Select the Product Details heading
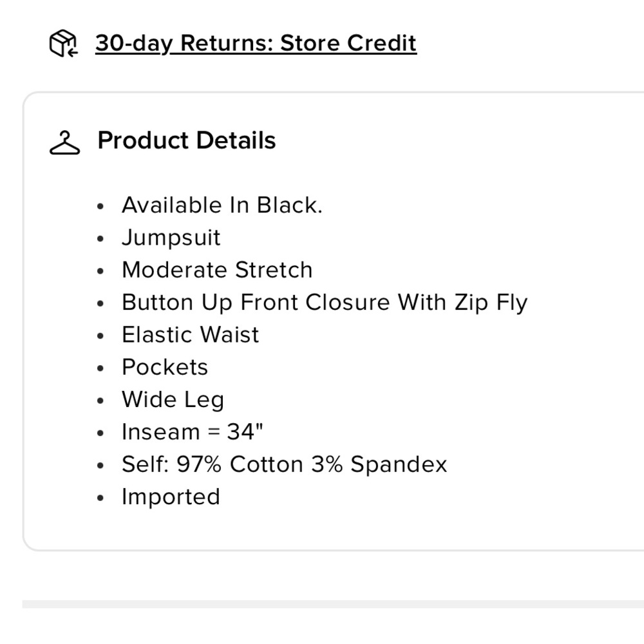644x644 pixels. (187, 140)
